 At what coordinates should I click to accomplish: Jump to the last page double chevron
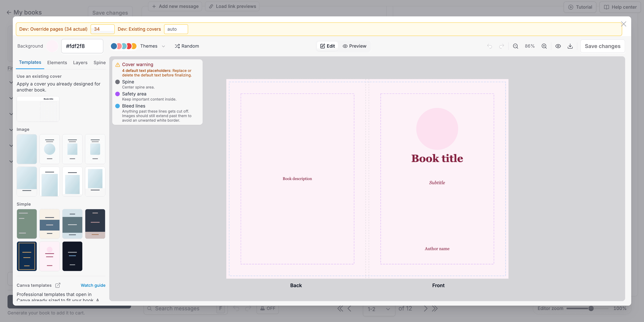click(x=435, y=309)
